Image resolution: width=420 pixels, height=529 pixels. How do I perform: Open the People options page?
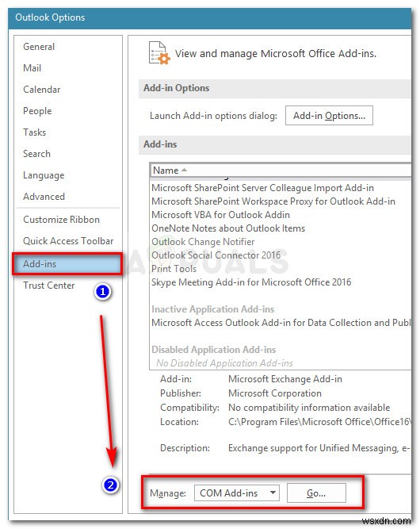pos(37,111)
